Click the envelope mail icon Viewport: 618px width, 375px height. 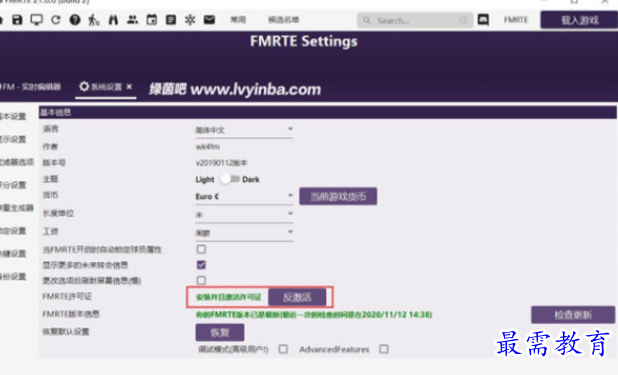point(209,19)
